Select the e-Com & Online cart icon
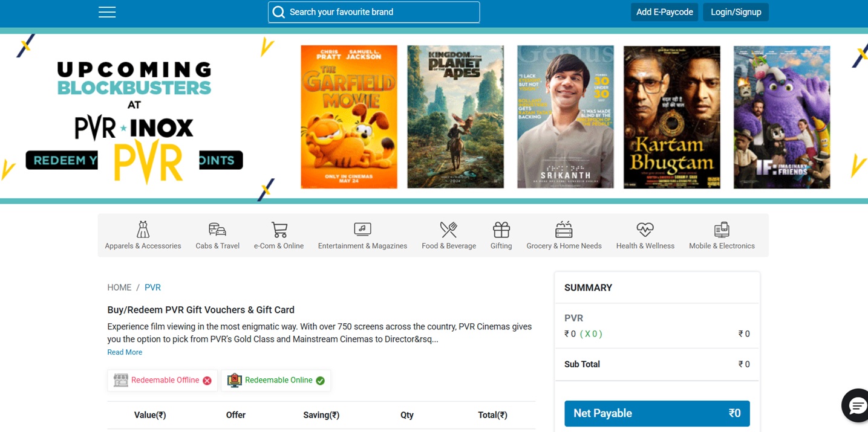Screen dimensions: 868x432 coord(279,230)
